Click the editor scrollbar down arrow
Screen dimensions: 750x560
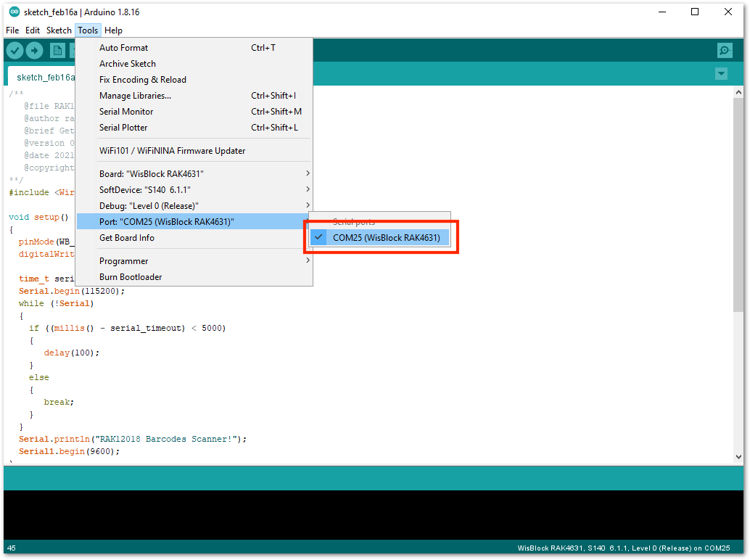738,457
